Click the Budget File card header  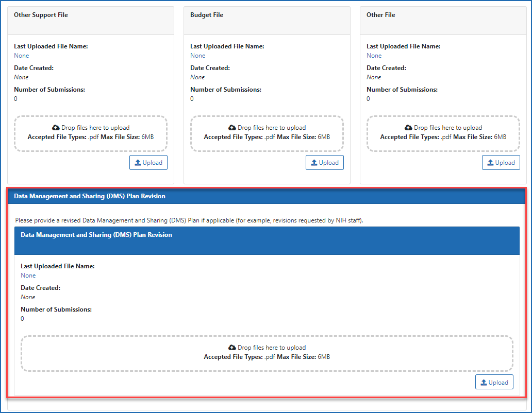point(267,21)
